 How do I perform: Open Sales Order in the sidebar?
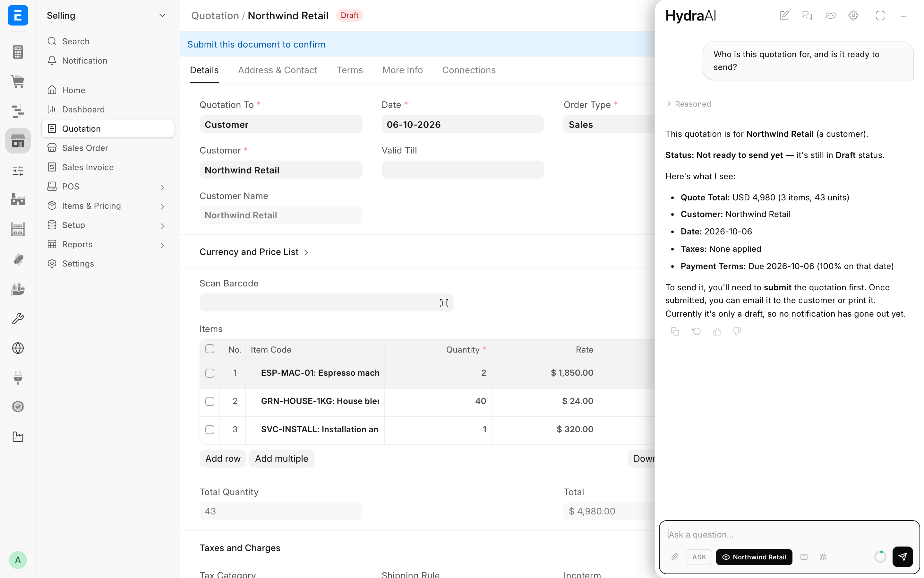point(108,148)
